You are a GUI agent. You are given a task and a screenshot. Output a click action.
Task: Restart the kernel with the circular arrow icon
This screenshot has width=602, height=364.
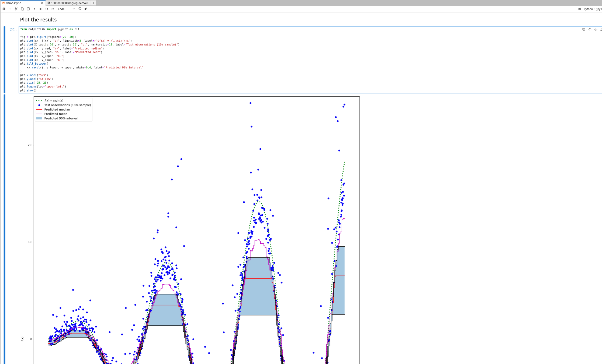tap(47, 9)
